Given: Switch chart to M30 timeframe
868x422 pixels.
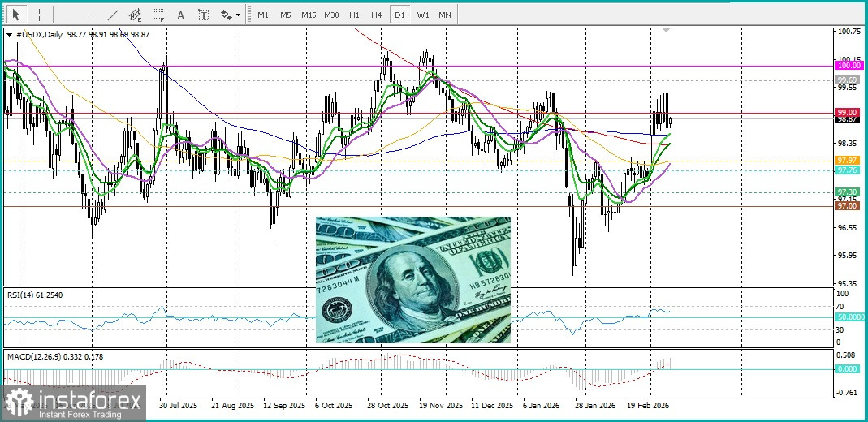Looking at the screenshot, I should (331, 15).
